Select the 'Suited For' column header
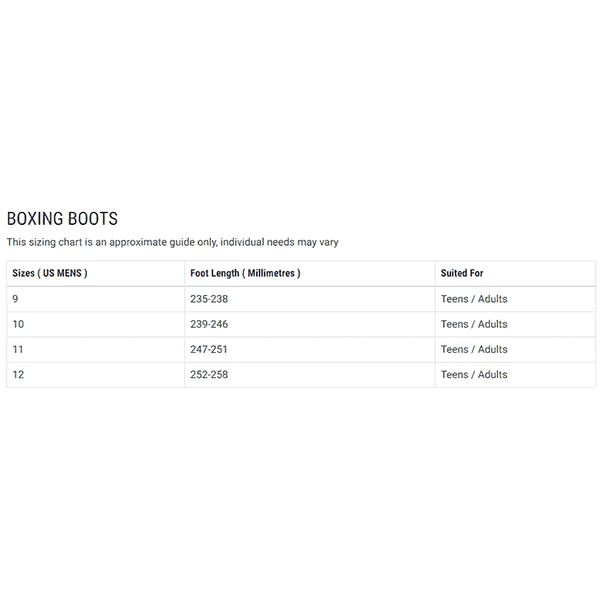This screenshot has height=600, width=600. [462, 273]
